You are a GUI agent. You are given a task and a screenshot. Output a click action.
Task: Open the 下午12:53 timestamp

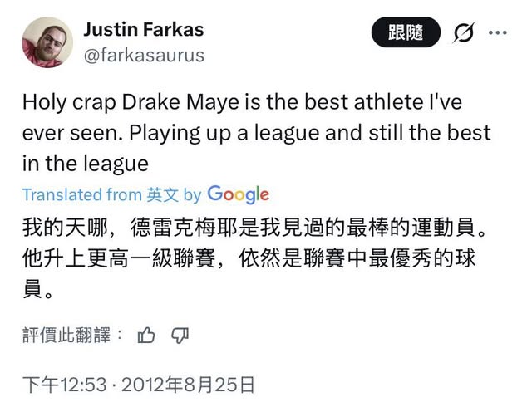65,385
